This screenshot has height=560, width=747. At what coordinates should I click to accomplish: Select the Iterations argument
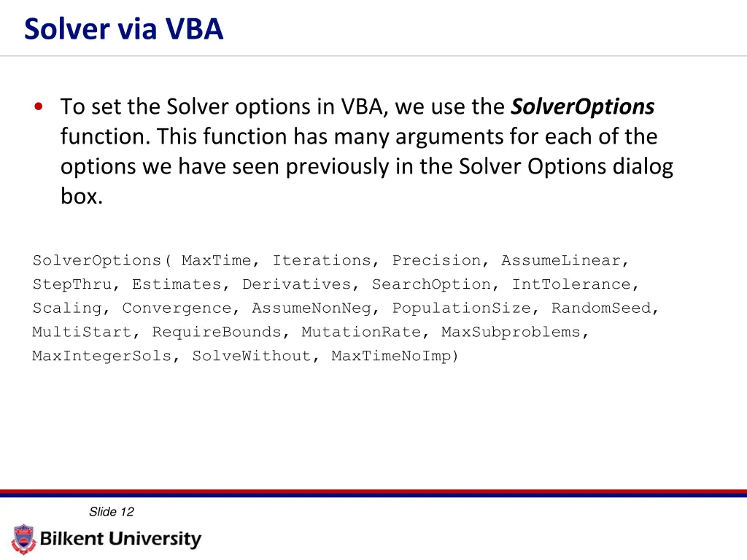[x=321, y=260]
